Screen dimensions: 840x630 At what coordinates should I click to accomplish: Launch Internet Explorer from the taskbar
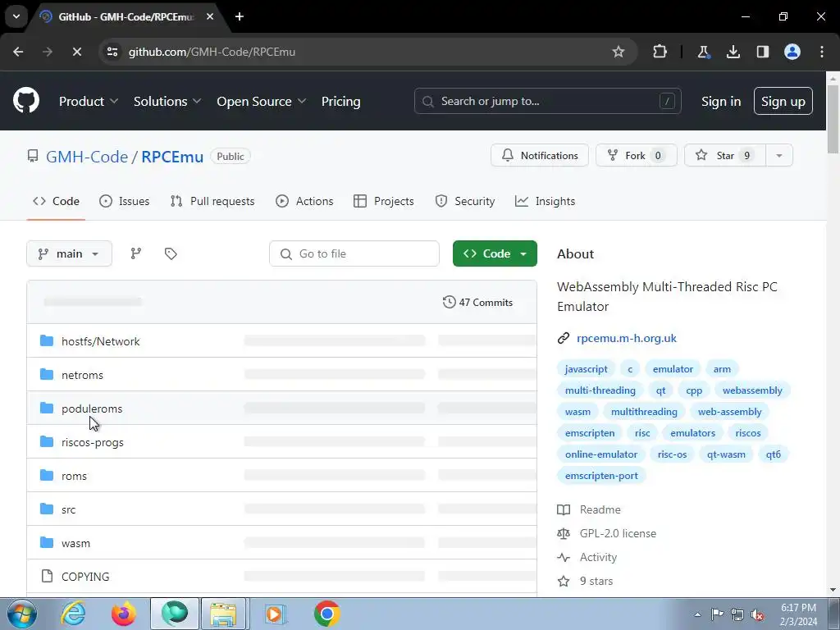click(x=73, y=614)
